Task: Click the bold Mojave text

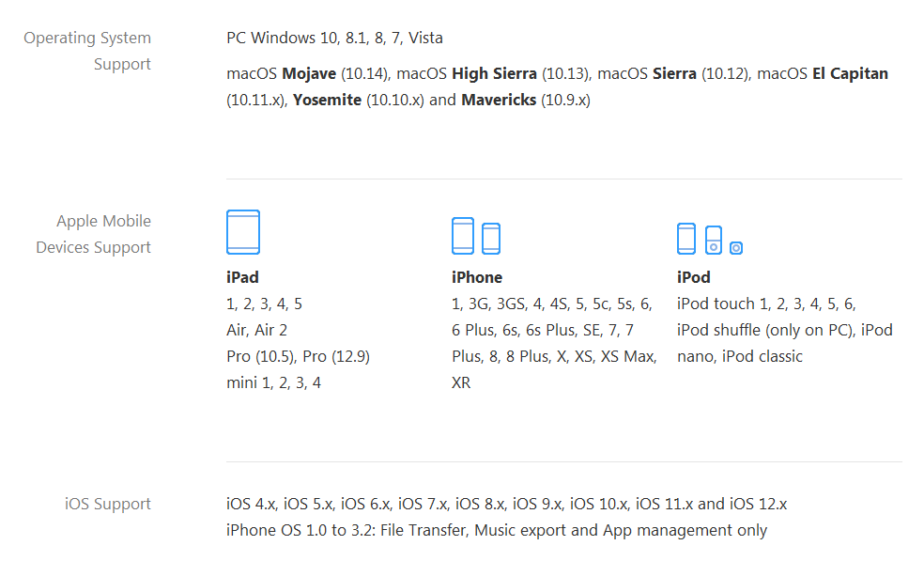Action: click(x=309, y=73)
